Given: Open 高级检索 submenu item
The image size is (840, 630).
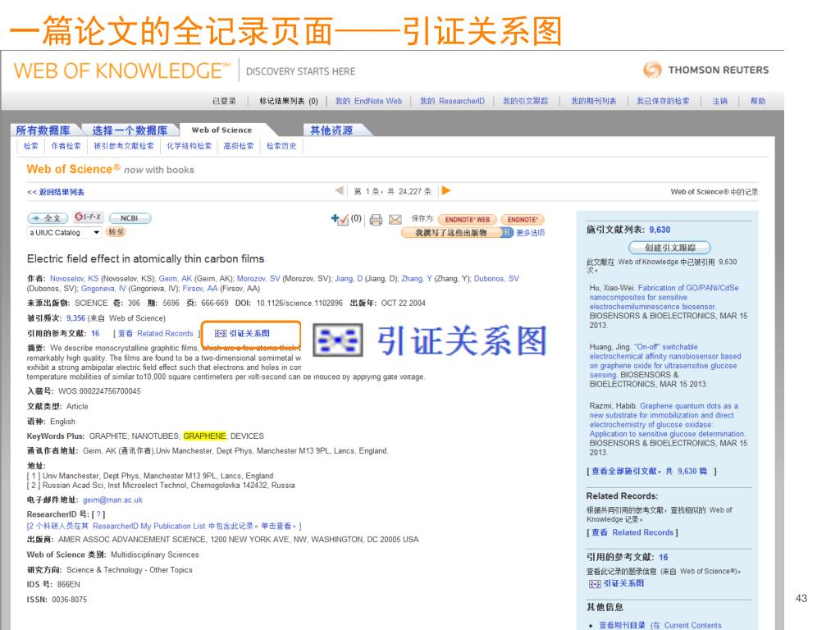Looking at the screenshot, I should click(x=239, y=146).
